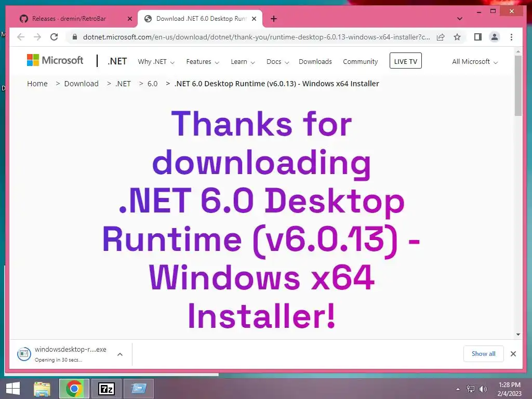Expand download item options chevron
Viewport: 532px width, 399px height.
120,354
